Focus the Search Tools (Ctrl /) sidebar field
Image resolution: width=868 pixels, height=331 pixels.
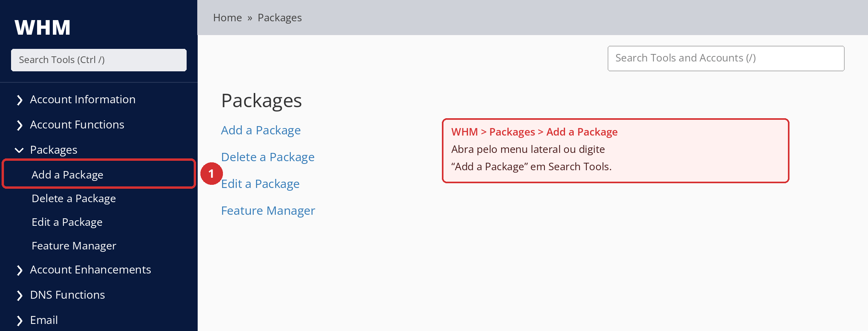coord(99,60)
